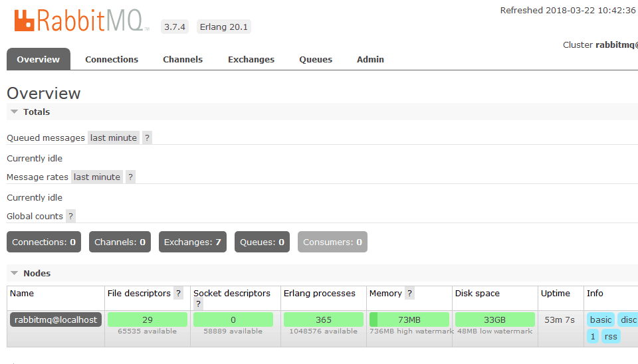Click the Connections: 0 count button

(44, 242)
